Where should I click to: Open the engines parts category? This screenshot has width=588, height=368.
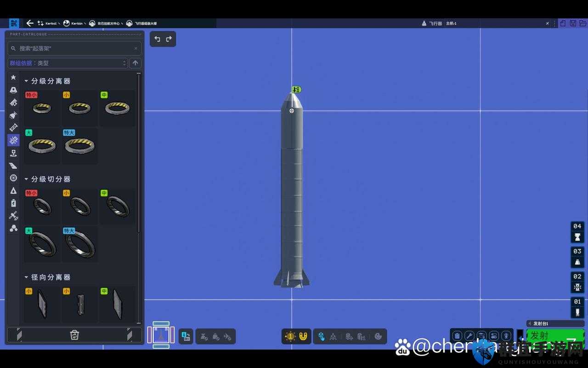coord(13,115)
